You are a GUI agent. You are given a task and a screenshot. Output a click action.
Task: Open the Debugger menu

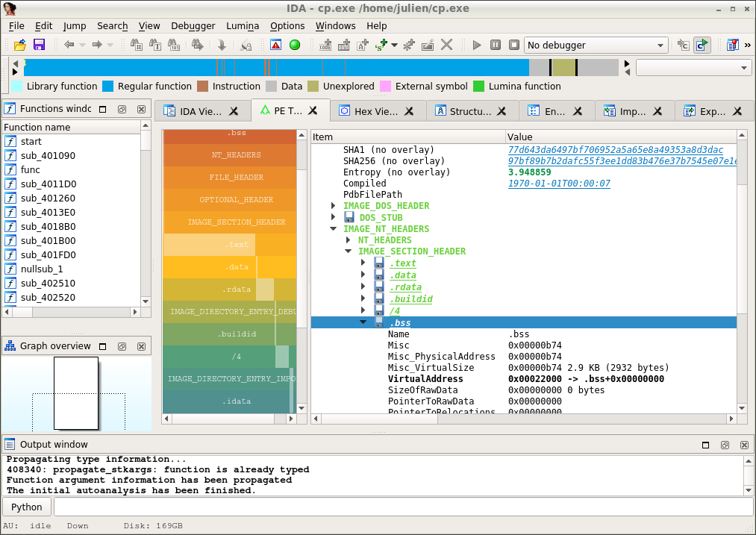pos(193,25)
